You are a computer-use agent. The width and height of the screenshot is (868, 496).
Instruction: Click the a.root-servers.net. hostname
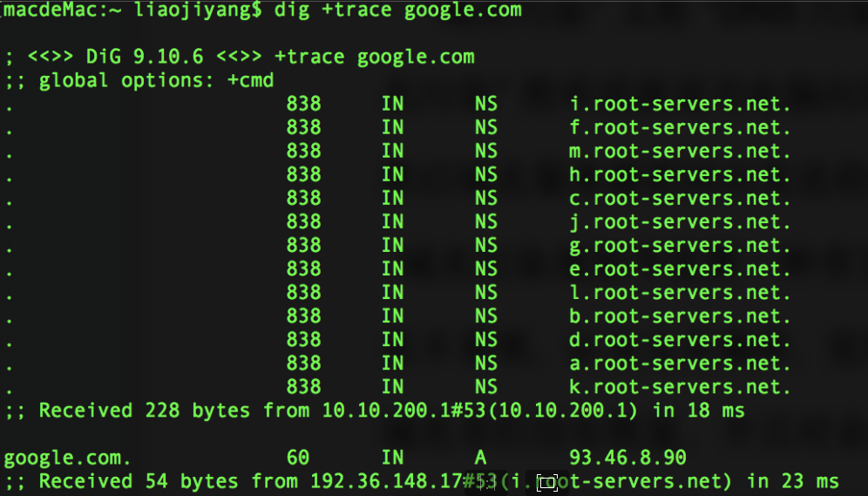[680, 364]
